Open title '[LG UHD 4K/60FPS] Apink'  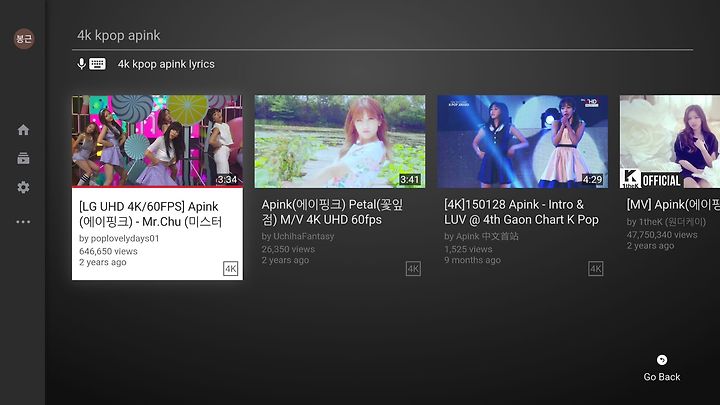coord(151,214)
